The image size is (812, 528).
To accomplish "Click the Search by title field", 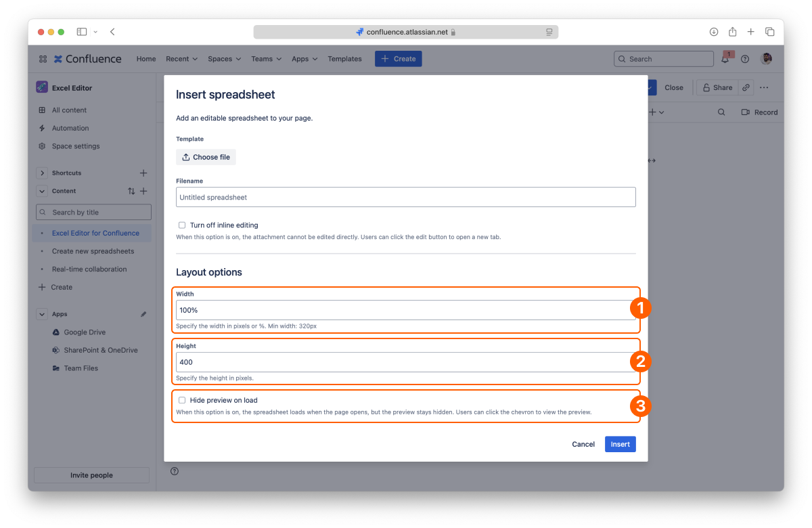I will pos(93,212).
